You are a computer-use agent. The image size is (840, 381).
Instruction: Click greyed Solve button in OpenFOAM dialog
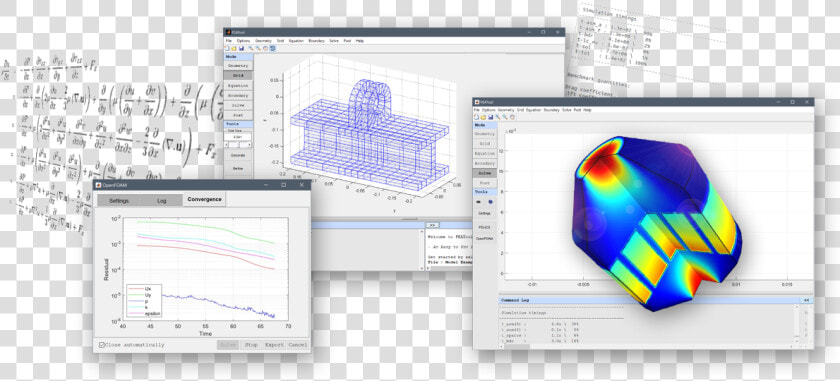228,345
